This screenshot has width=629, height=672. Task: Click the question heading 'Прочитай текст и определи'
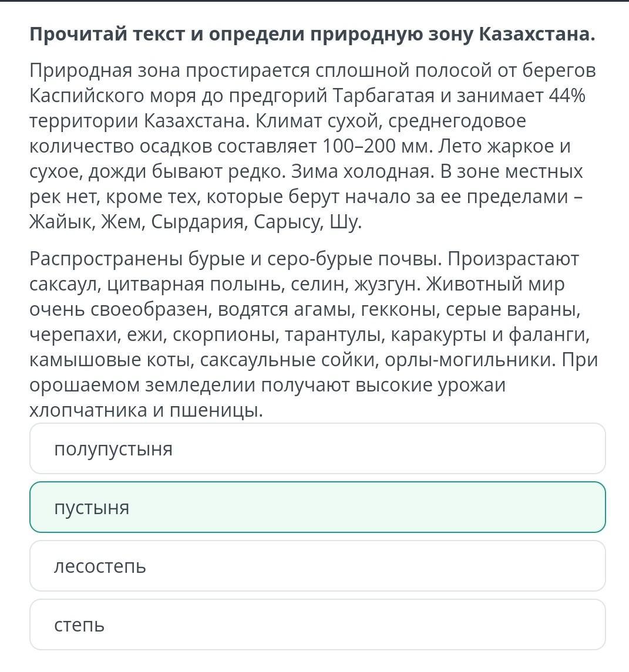point(167,34)
